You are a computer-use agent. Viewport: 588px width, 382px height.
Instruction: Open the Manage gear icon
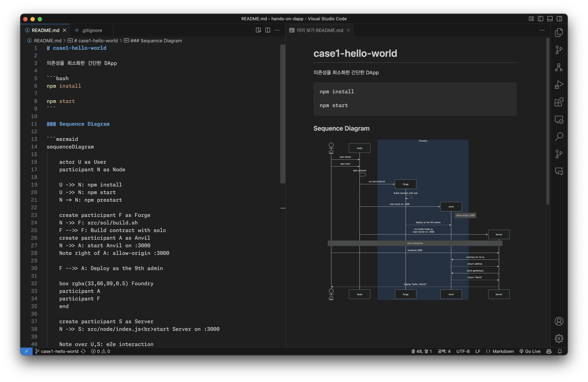[x=559, y=338]
